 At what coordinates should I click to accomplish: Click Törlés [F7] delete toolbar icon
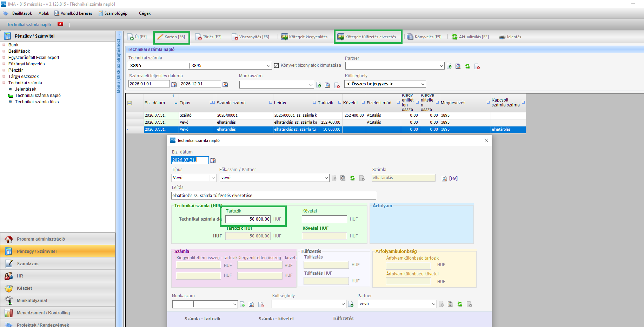(199, 37)
